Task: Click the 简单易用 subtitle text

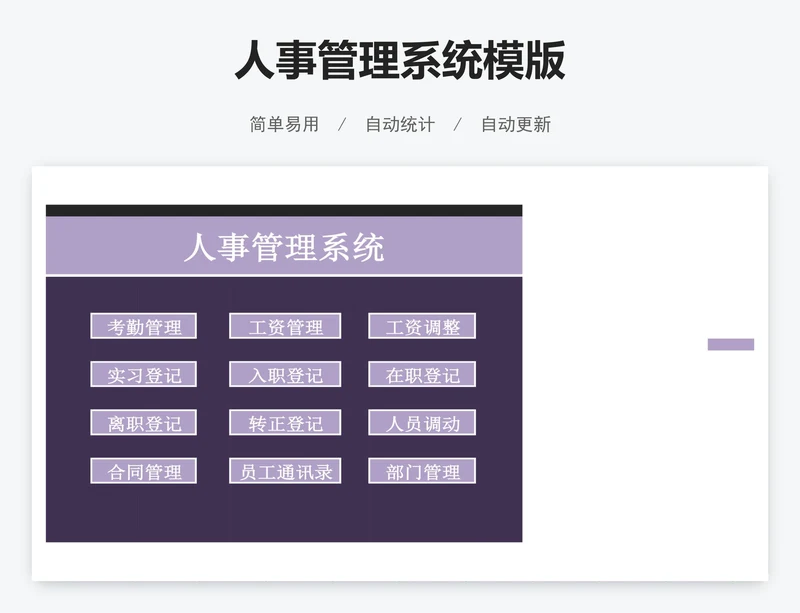Action: pos(284,124)
